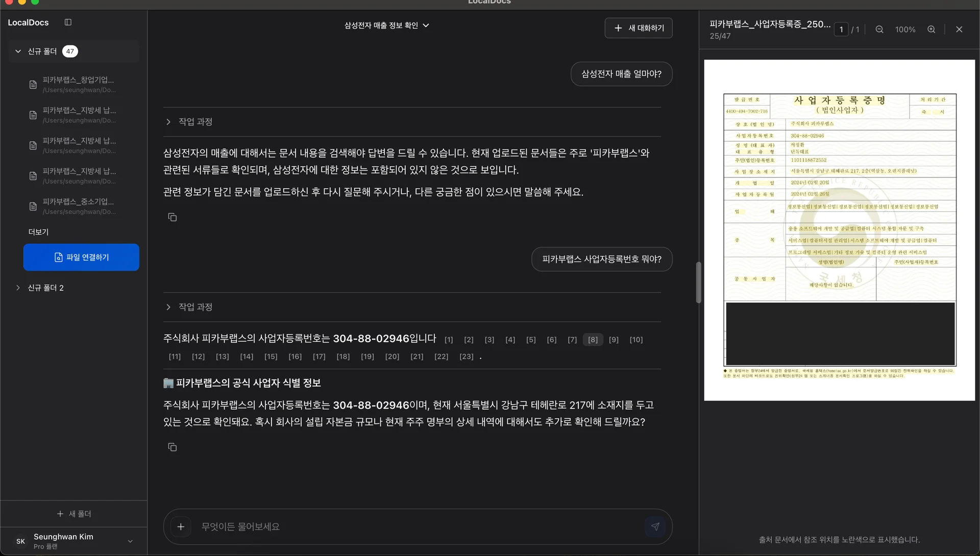Click inside the PDF page number field
The height and width of the screenshot is (556, 980).
841,29
